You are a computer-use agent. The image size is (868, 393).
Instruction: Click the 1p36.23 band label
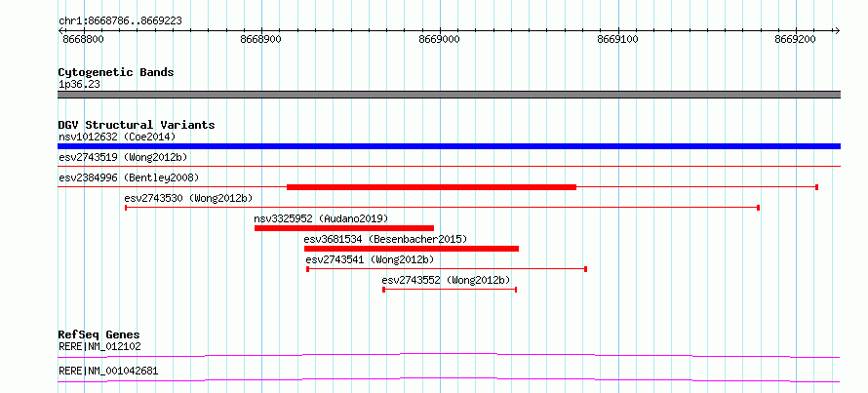79,85
